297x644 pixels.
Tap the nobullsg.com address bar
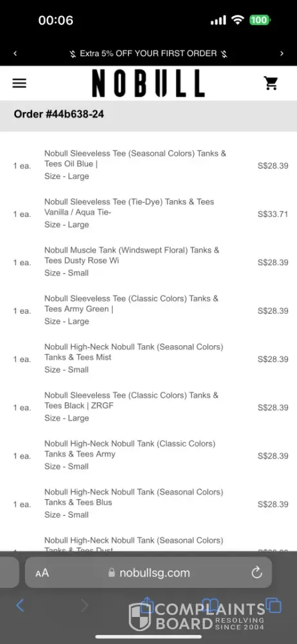pyautogui.click(x=148, y=573)
